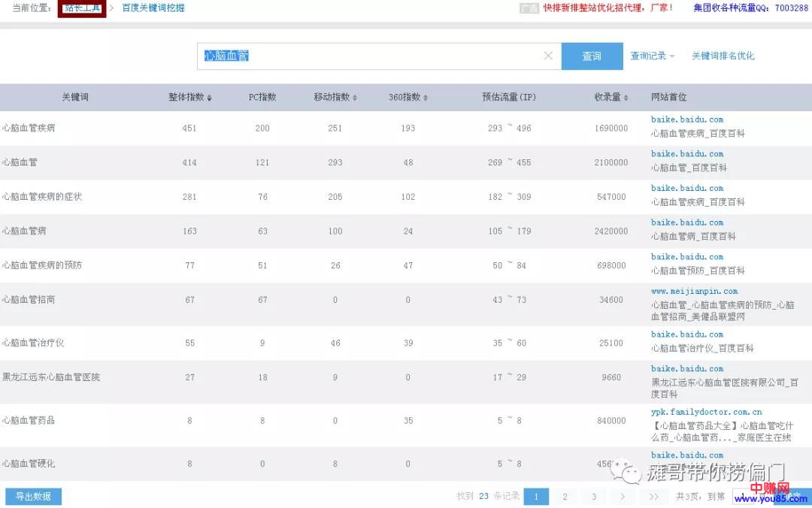Click the 心脑血管疾病 keyword in first row
The width and height of the screenshot is (812, 508).
pyautogui.click(x=29, y=128)
